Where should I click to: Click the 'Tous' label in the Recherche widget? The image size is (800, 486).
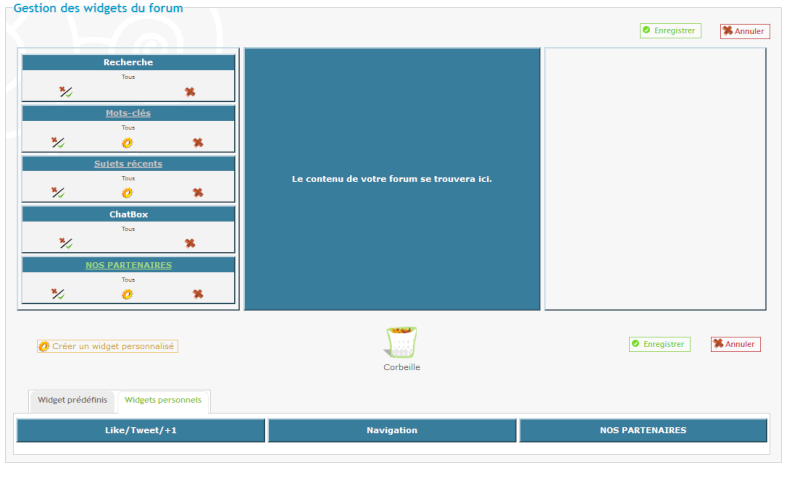click(x=128, y=77)
